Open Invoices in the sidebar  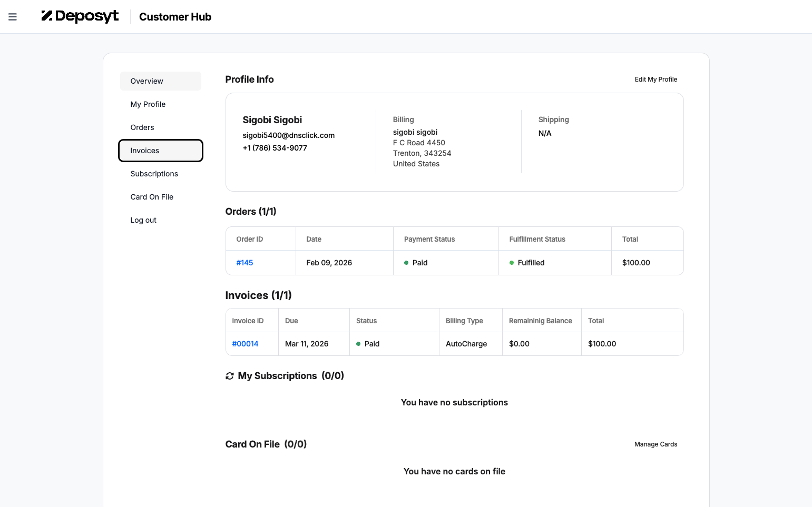click(161, 151)
